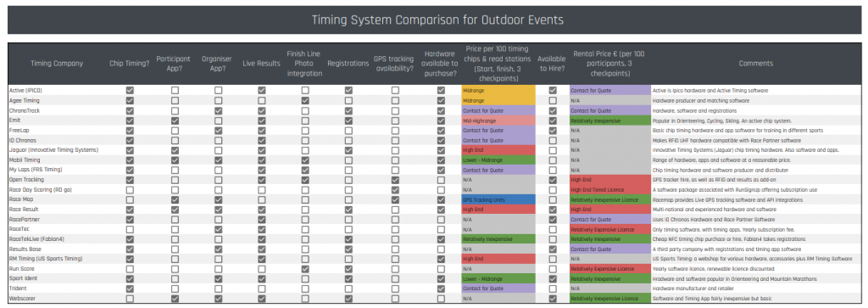This screenshot has height=308, width=868.
Task: Toggle Organiser App checkbox for ChronoTrack
Action: point(218,110)
